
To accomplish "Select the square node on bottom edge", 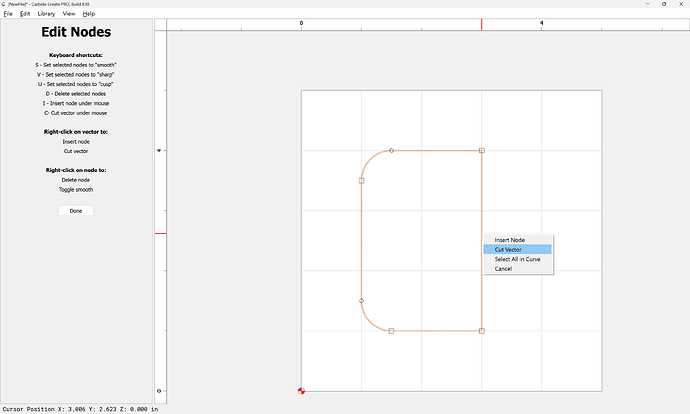I will (391, 330).
